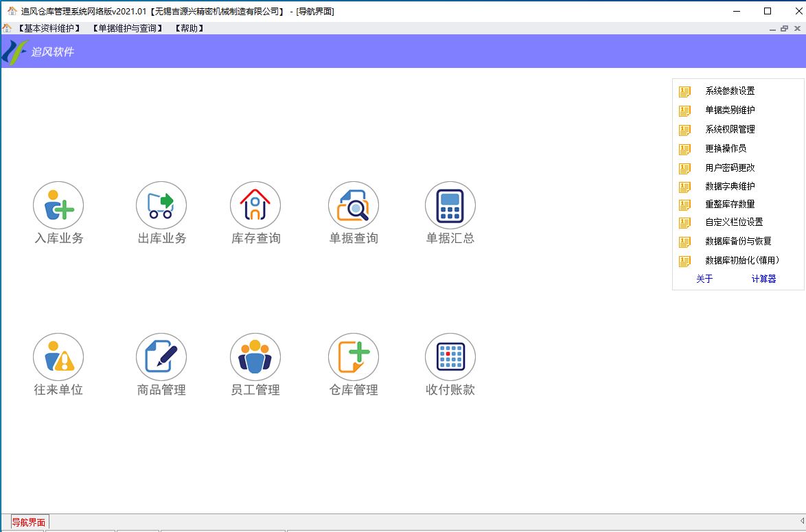Switch to the 导航界面 tab
The image size is (806, 532).
29,522
